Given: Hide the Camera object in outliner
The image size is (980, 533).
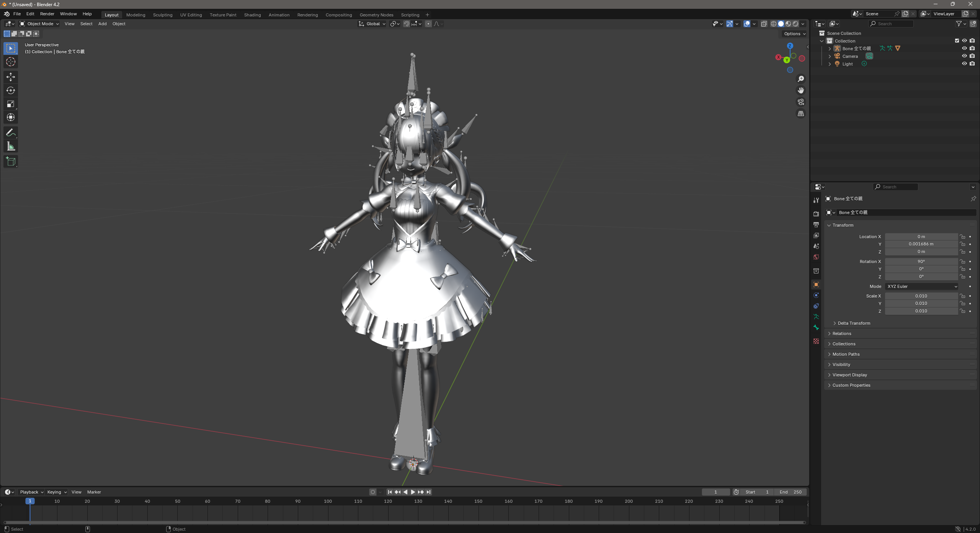Looking at the screenshot, I should [964, 56].
